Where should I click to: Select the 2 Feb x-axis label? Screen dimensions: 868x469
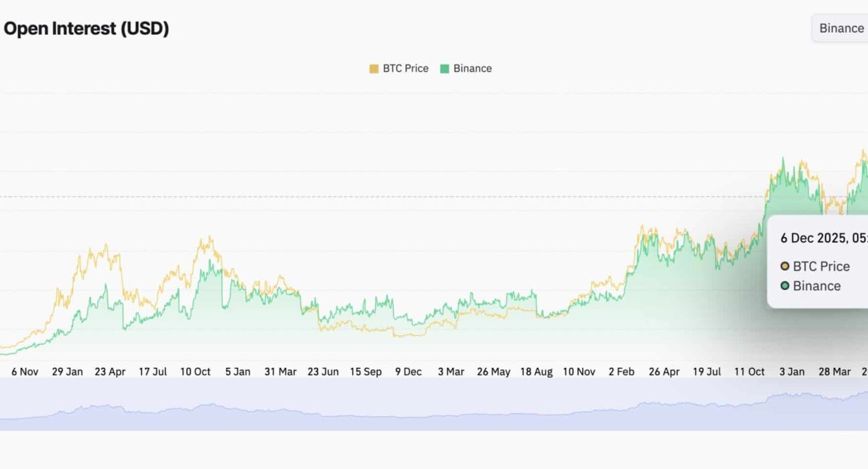point(621,372)
